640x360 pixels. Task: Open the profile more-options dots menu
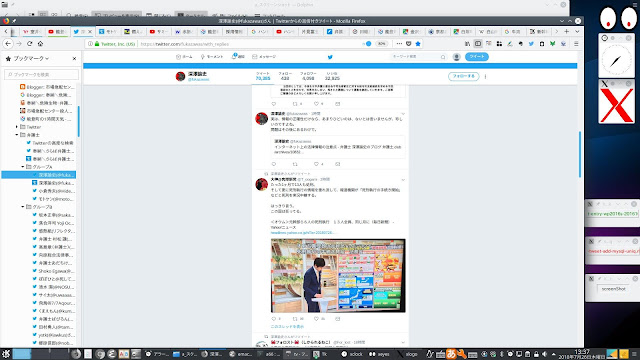[x=485, y=76]
